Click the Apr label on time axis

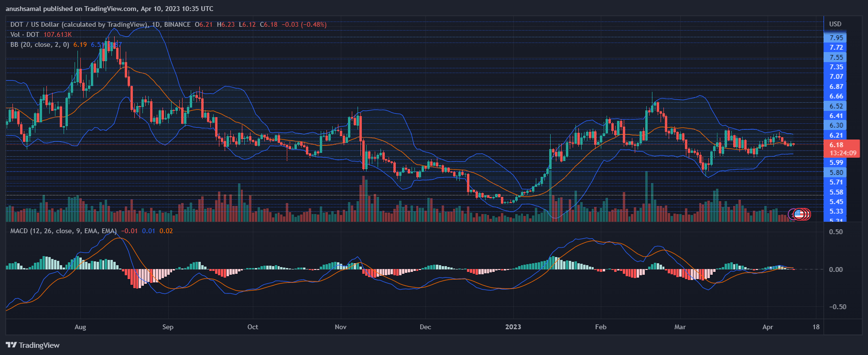tap(767, 327)
